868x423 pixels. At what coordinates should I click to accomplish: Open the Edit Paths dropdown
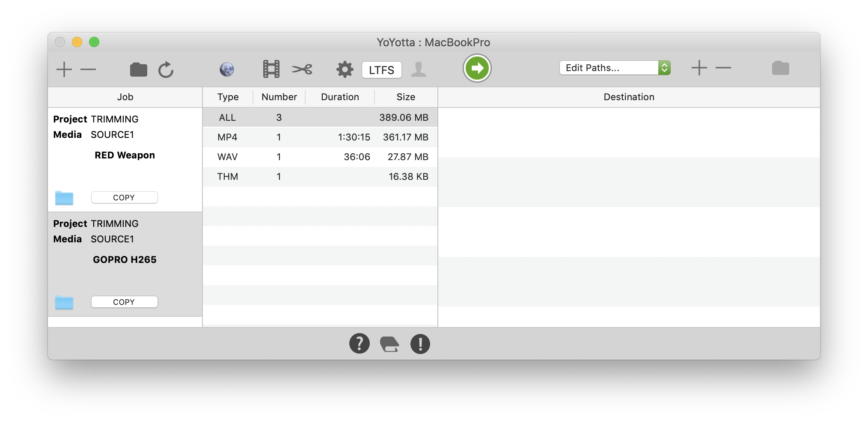615,68
